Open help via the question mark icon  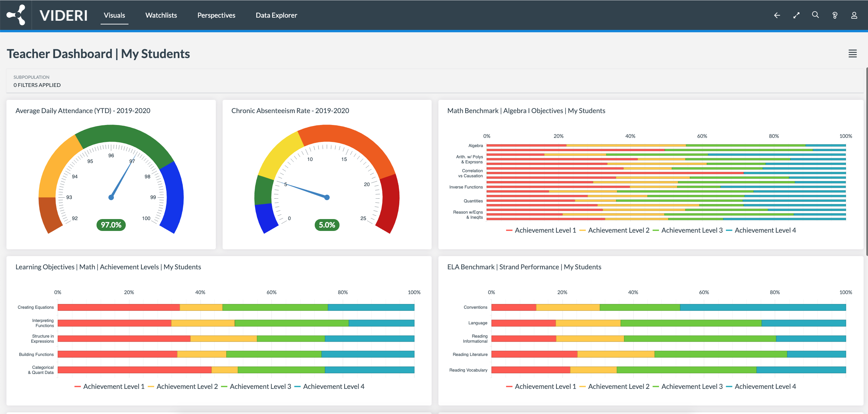click(835, 15)
